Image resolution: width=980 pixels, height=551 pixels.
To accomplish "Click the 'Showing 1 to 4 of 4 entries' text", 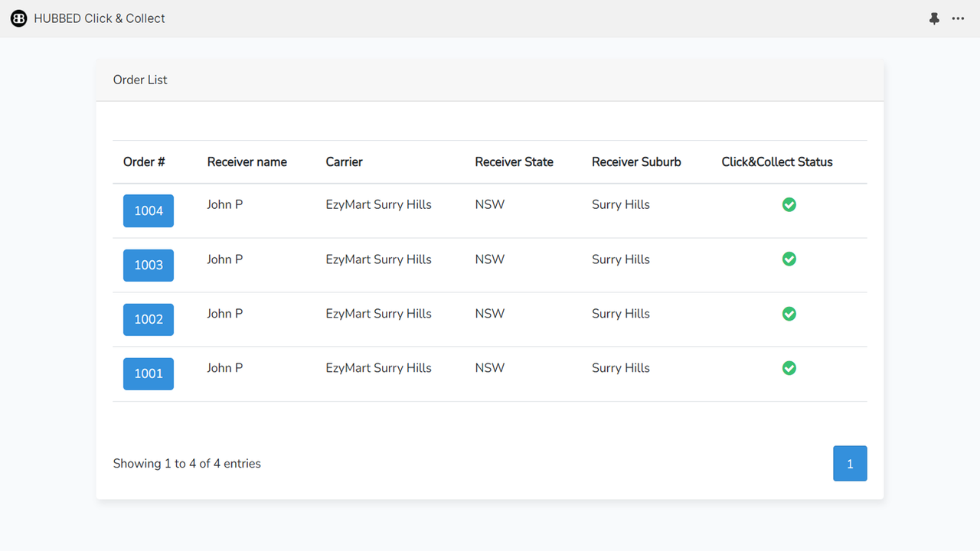I will (x=187, y=464).
